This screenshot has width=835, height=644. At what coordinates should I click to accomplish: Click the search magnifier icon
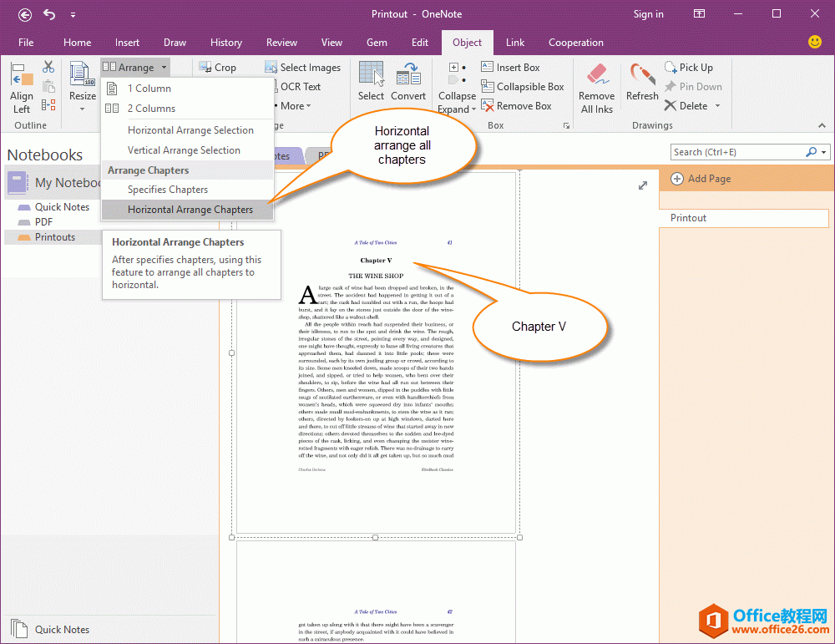(811, 152)
